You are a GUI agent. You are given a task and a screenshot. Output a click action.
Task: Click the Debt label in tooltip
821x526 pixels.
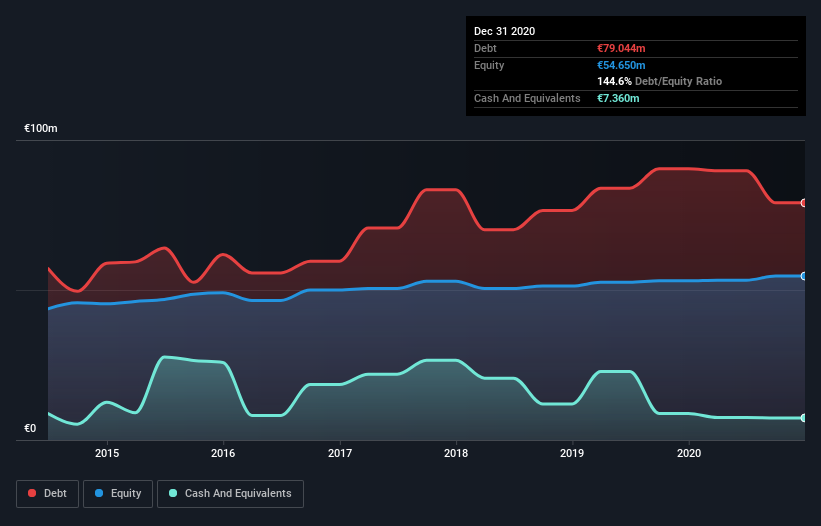coord(485,48)
